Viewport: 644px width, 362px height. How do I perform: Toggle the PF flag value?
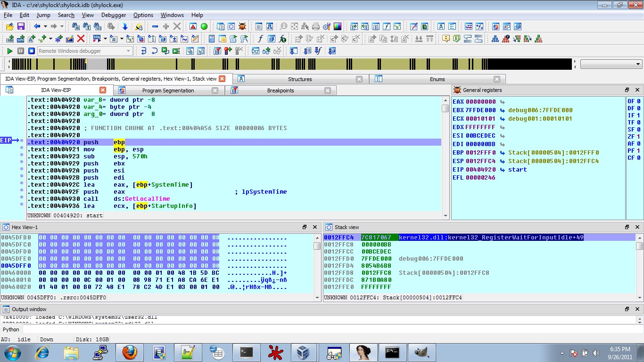(638, 151)
